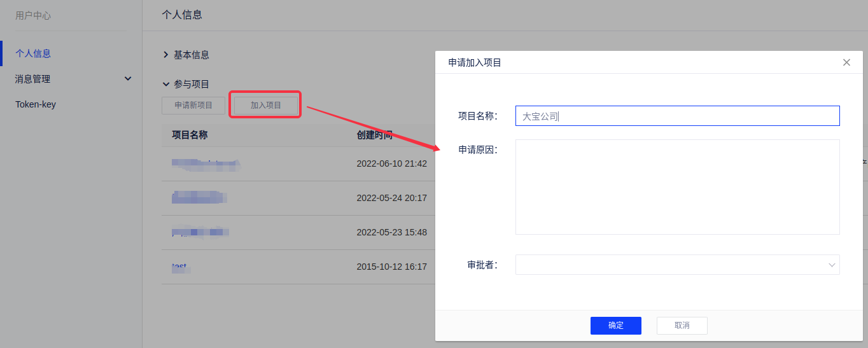The image size is (868, 348).
Task: Open the project created 2015-10-12 16:17
Action: [181, 267]
